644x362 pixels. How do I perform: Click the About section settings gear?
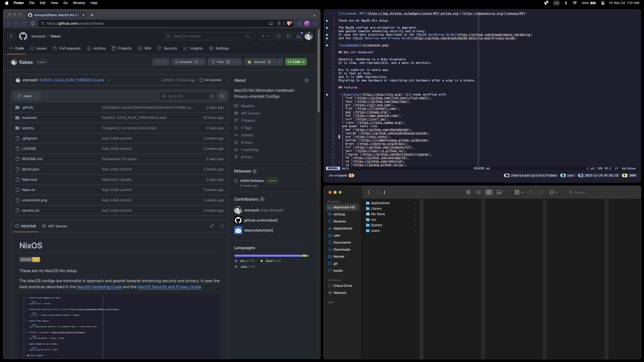[307, 80]
